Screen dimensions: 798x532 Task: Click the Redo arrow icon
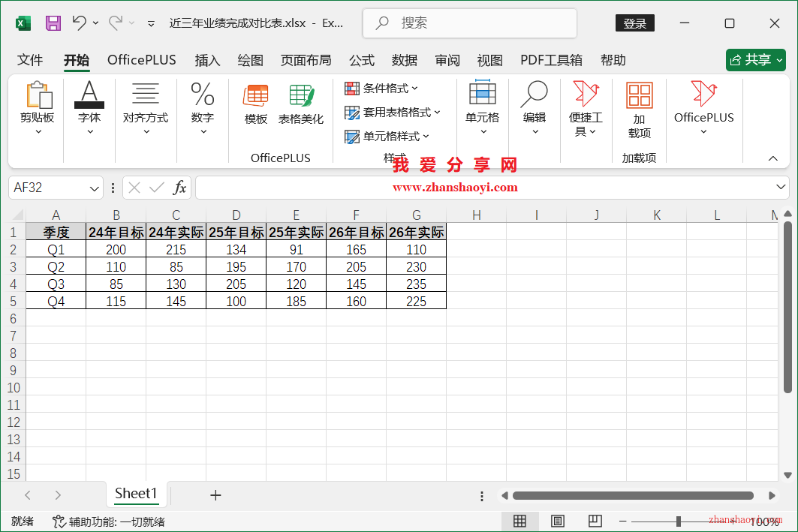116,23
